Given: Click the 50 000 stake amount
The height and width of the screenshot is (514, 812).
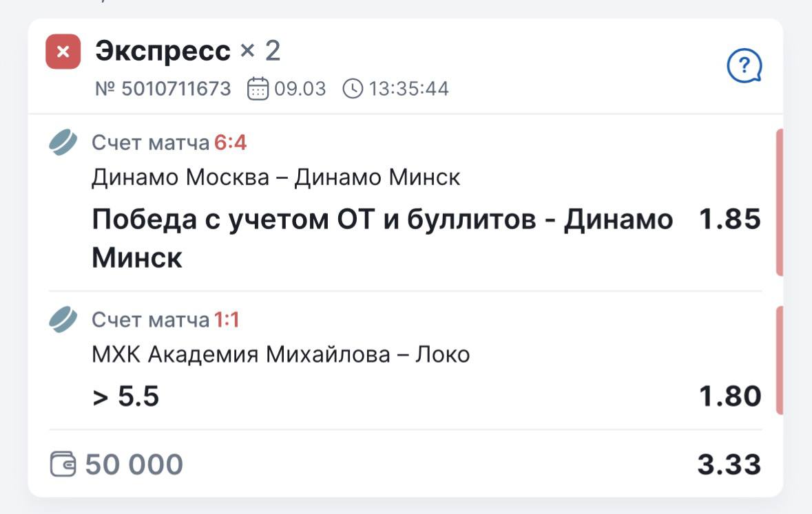Looking at the screenshot, I should pyautogui.click(x=134, y=464).
